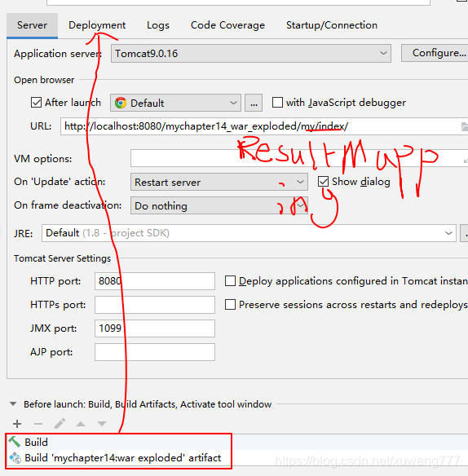Open the Default browser dropdown

pos(175,103)
